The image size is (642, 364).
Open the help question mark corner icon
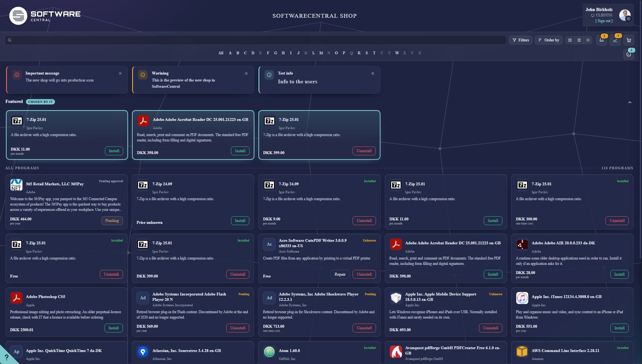7,357
